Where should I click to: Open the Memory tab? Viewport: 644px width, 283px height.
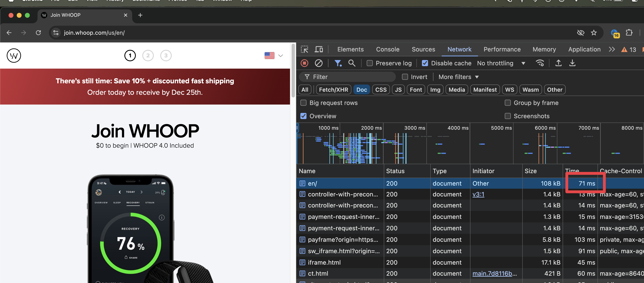click(x=544, y=49)
